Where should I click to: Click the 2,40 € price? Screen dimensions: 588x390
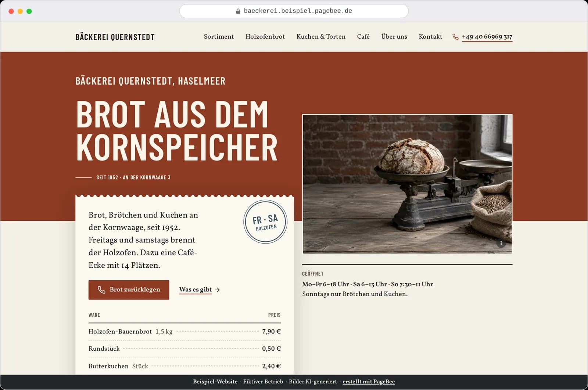click(x=271, y=366)
